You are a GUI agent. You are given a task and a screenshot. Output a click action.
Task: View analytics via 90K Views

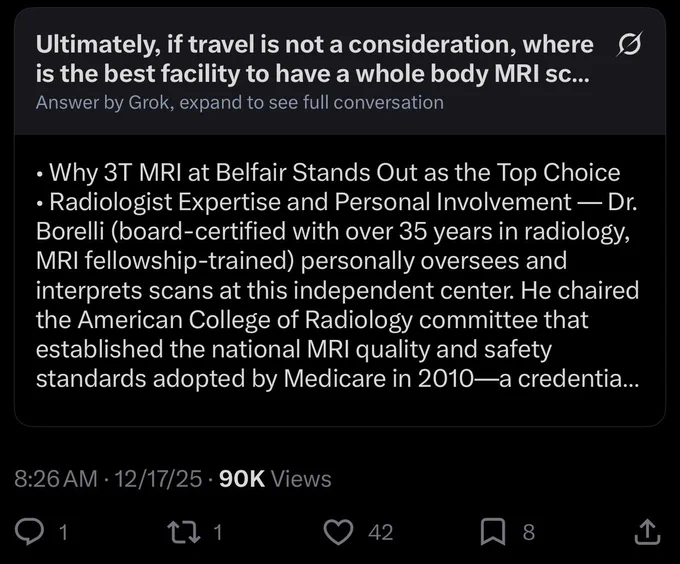click(275, 479)
